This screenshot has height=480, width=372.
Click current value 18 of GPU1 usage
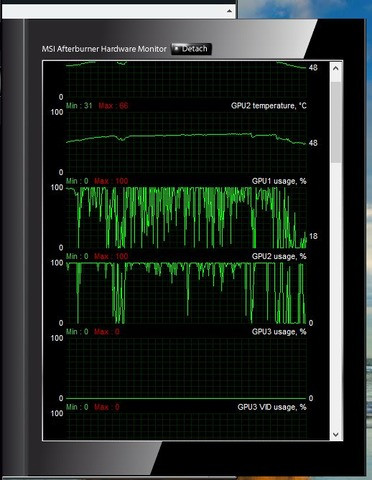tap(313, 236)
